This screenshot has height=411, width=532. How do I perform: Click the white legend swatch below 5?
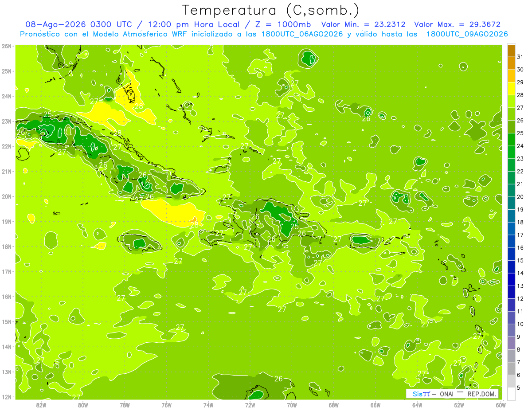tap(511, 394)
